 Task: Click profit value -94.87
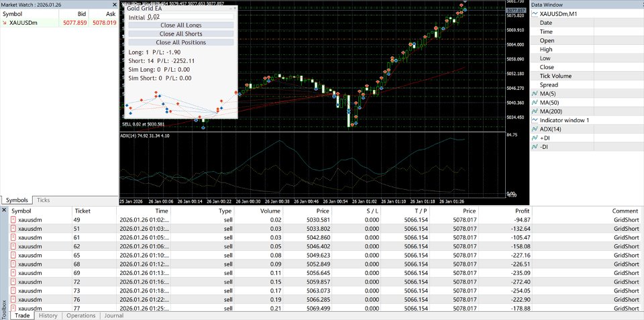pyautogui.click(x=523, y=220)
